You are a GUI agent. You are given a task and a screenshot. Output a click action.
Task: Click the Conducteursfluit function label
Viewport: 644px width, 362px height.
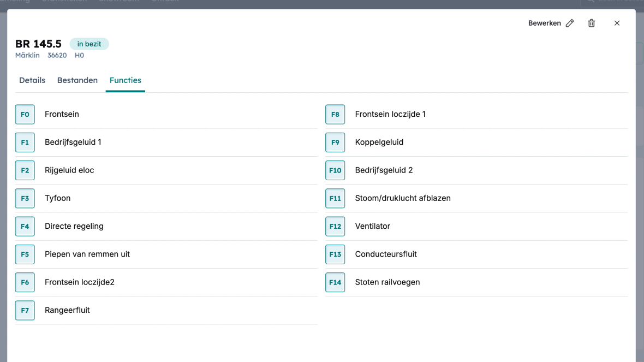tap(386, 254)
